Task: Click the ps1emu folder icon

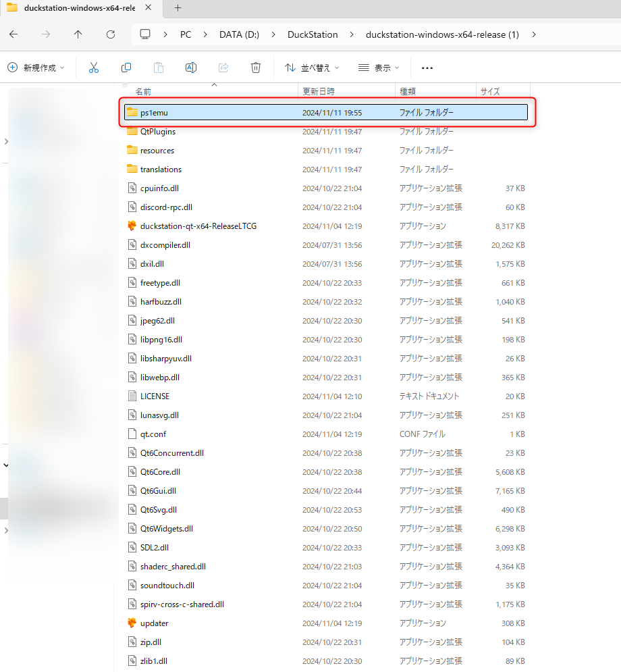Action: pyautogui.click(x=132, y=112)
